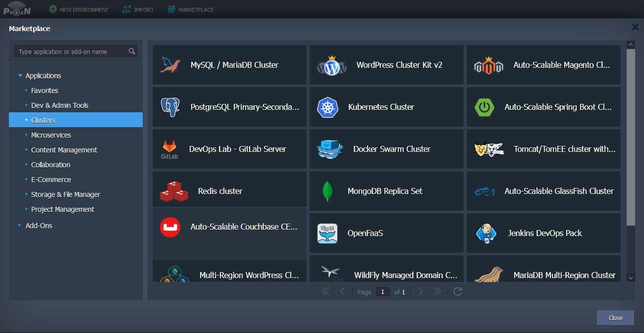Click the Docker Swarm whale icon
The height and width of the screenshot is (333, 644).
click(329, 149)
